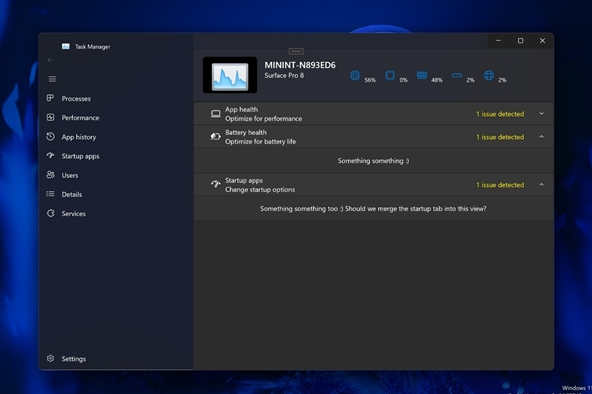Click the App history clock icon

pyautogui.click(x=50, y=137)
